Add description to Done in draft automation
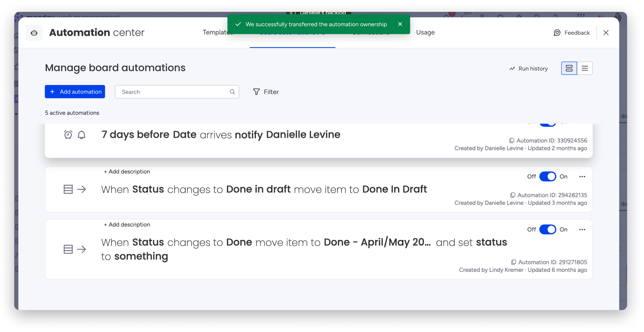 click(127, 172)
